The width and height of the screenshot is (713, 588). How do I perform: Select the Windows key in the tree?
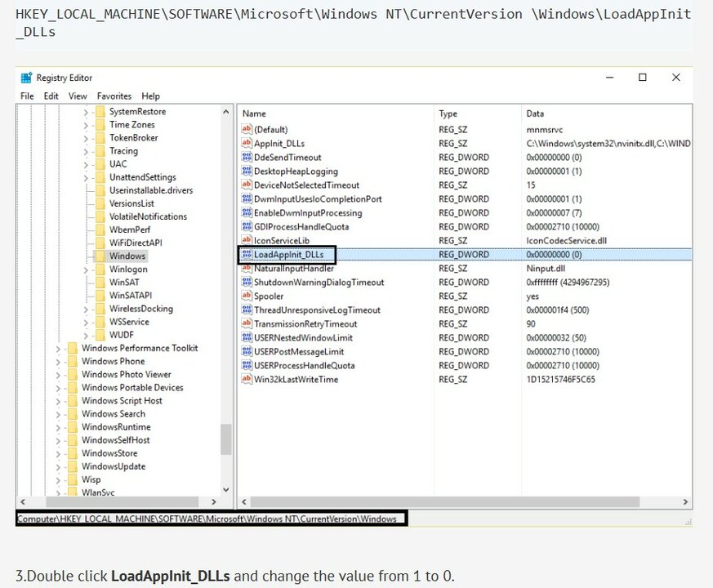[x=127, y=256]
